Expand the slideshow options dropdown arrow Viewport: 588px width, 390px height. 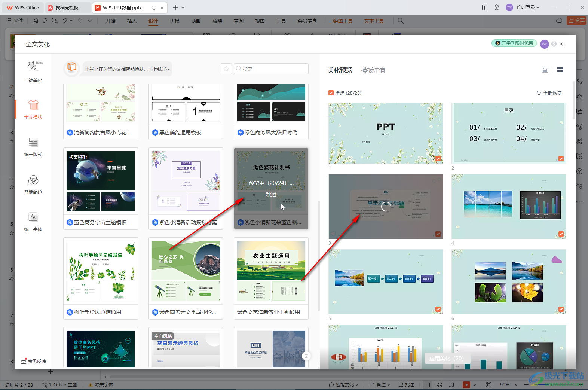(x=475, y=384)
